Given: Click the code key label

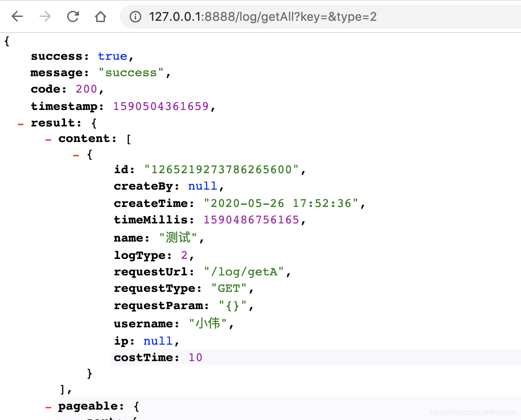Looking at the screenshot, I should (x=49, y=89).
